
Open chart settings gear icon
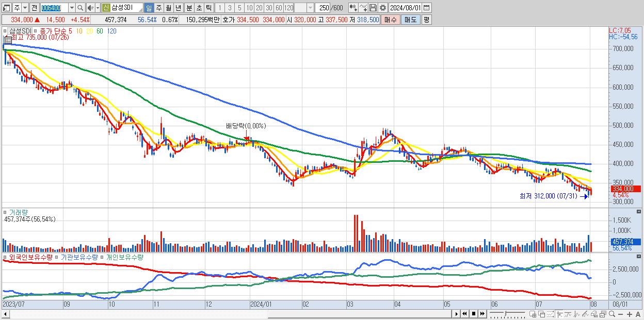click(x=383, y=8)
